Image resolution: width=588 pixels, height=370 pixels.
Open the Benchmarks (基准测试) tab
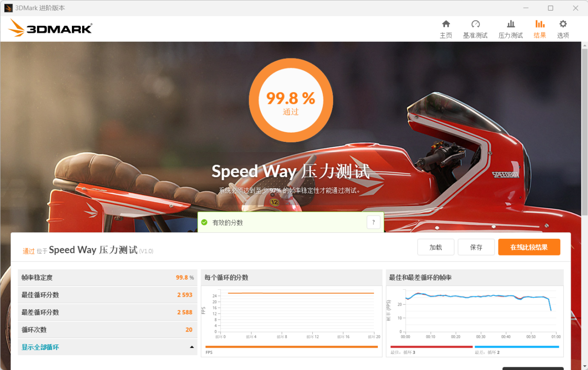(x=475, y=29)
